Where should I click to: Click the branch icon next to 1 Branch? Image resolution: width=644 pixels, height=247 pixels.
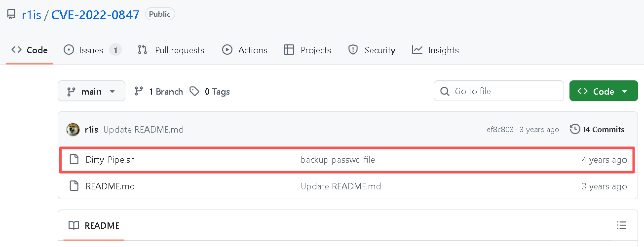click(139, 91)
